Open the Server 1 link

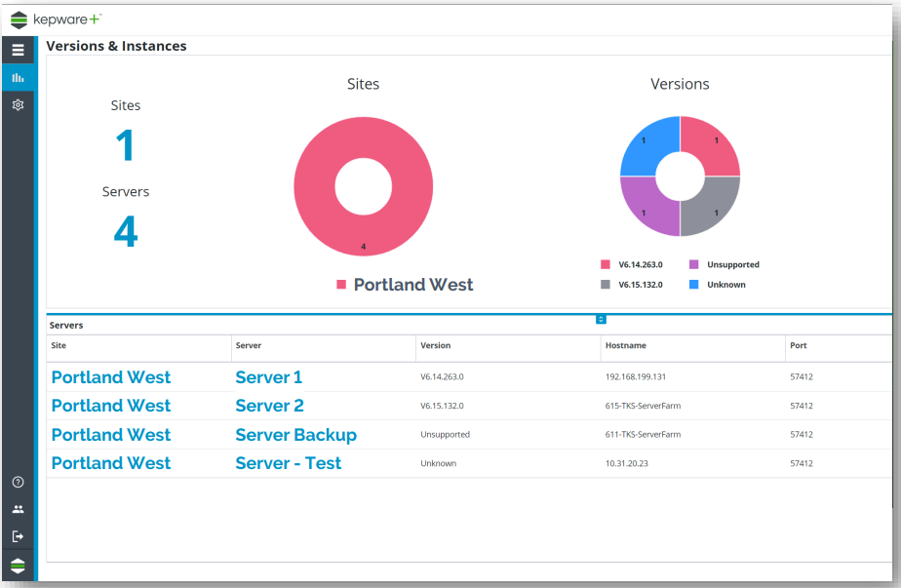268,377
